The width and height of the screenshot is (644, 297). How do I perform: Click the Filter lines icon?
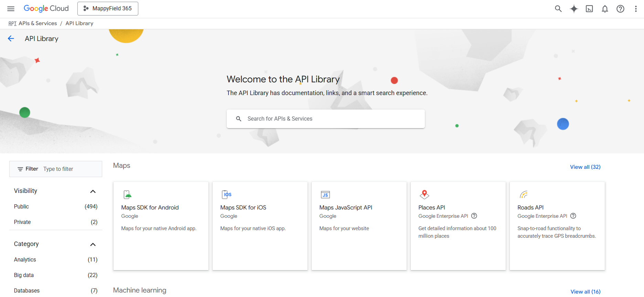click(x=20, y=169)
